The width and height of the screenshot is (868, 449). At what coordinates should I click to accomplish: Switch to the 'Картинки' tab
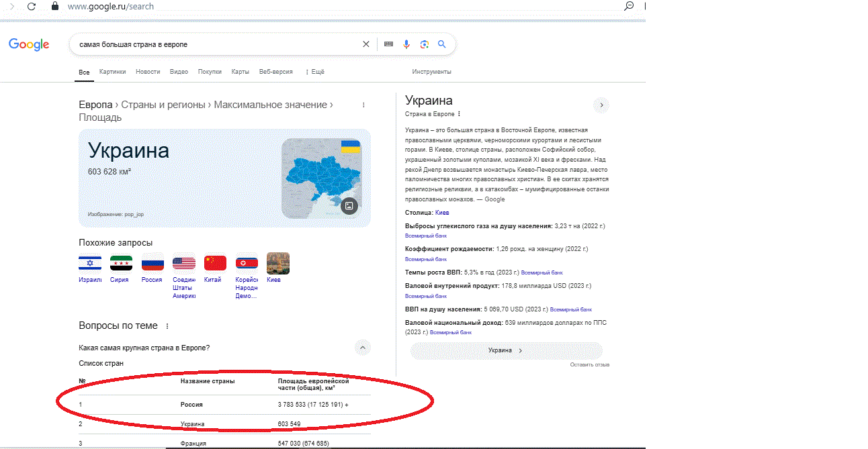112,72
